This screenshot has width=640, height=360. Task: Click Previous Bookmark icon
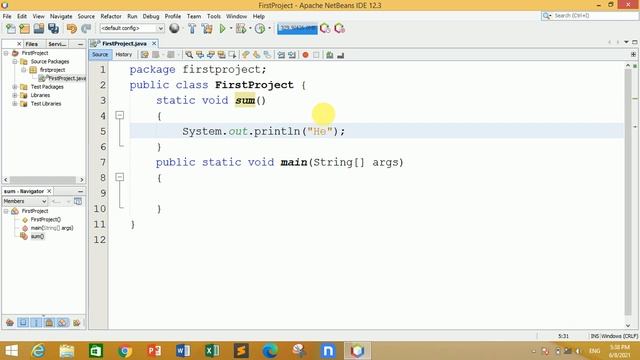click(246, 55)
